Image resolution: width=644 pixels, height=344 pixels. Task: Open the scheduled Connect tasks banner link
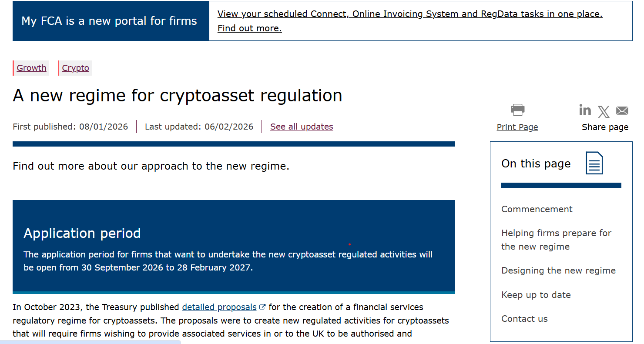tap(410, 13)
